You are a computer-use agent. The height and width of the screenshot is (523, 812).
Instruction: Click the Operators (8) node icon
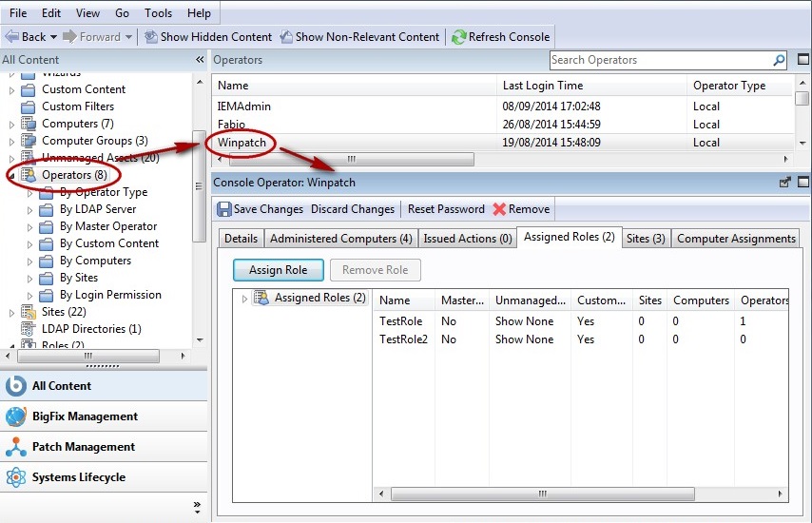coord(28,175)
